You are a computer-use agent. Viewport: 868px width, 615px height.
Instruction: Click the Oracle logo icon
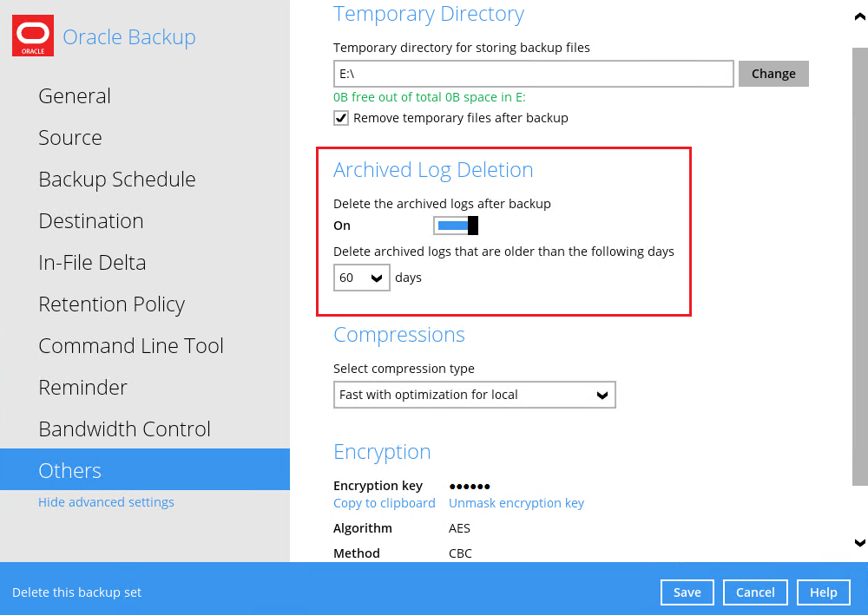pos(33,36)
